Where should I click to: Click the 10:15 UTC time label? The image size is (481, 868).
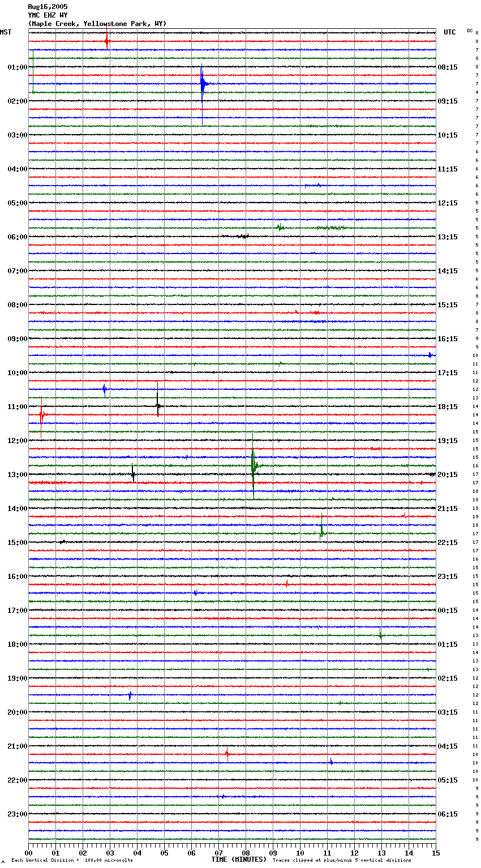pyautogui.click(x=448, y=135)
